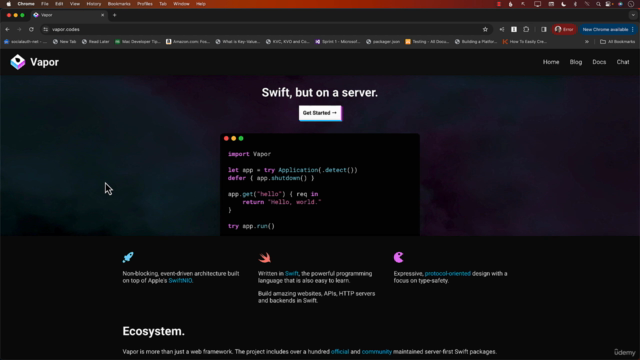
Task: Open the View menu
Action: (x=75, y=4)
